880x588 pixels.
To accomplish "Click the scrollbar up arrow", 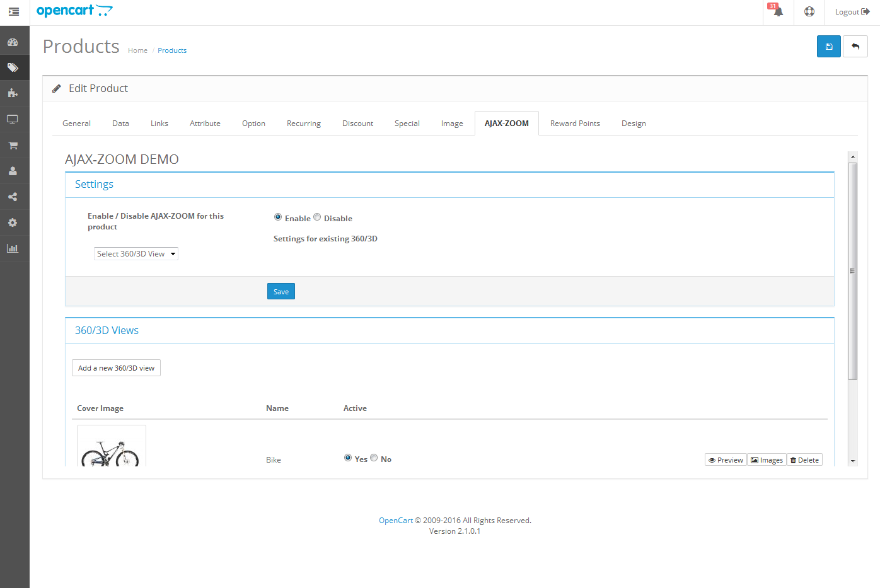I will (853, 157).
